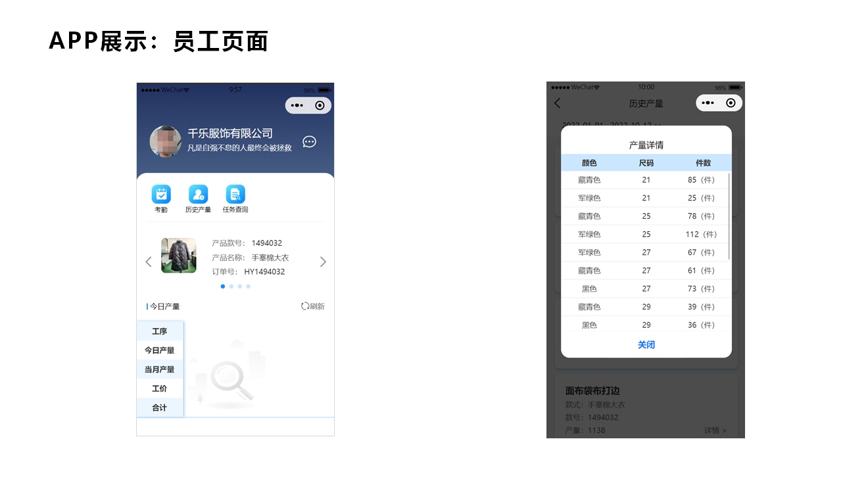868x483 pixels.
Task: Click the 112（件）cell
Action: (701, 234)
